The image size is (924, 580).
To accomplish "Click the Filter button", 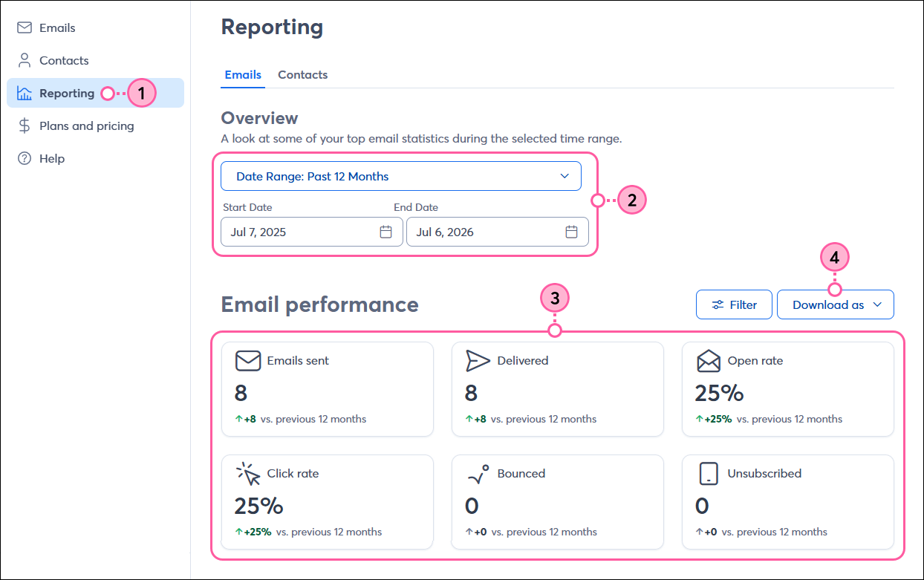I will pos(734,304).
